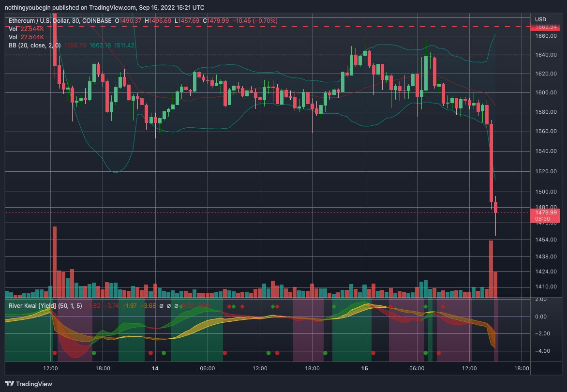The width and height of the screenshot is (567, 392).
Task: Click the 1580.00 price axis label
Action: (x=546, y=112)
